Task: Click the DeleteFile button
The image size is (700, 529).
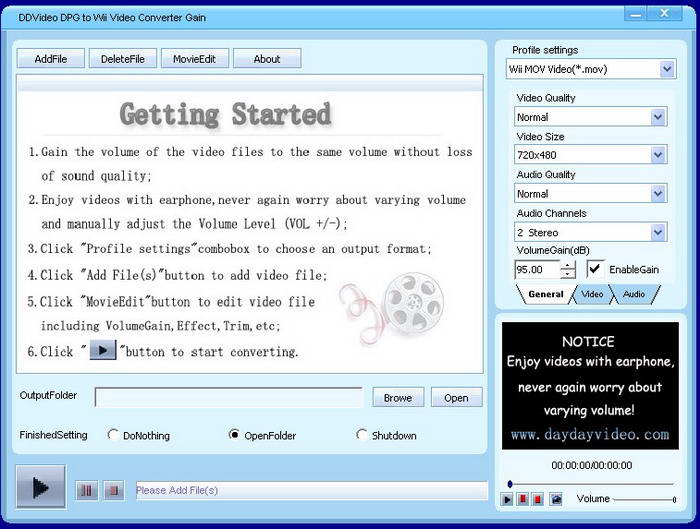Action: [123, 58]
